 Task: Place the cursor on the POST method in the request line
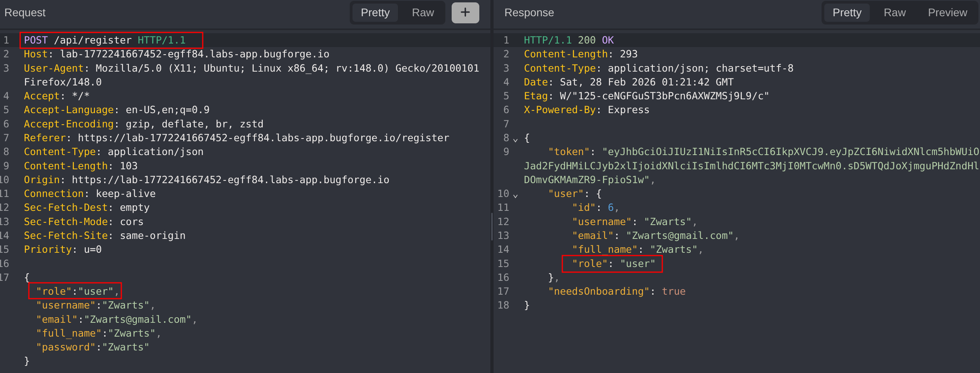36,40
